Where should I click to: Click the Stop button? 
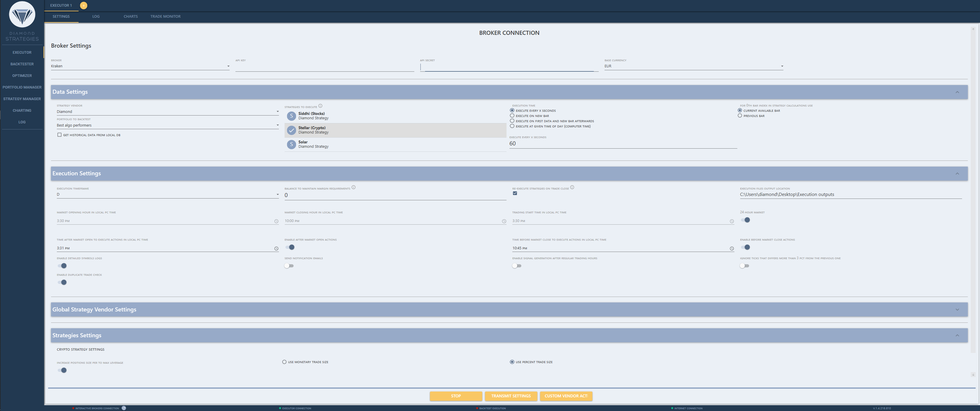click(x=456, y=396)
